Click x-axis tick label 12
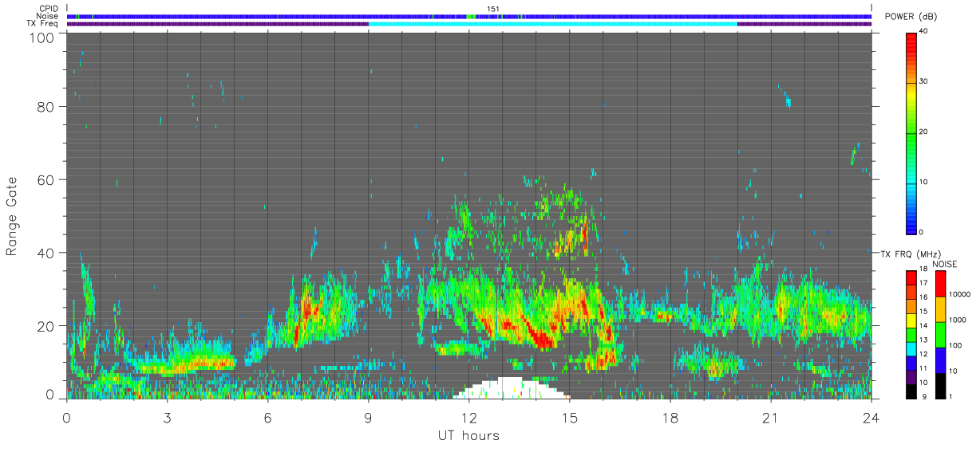 pos(468,418)
